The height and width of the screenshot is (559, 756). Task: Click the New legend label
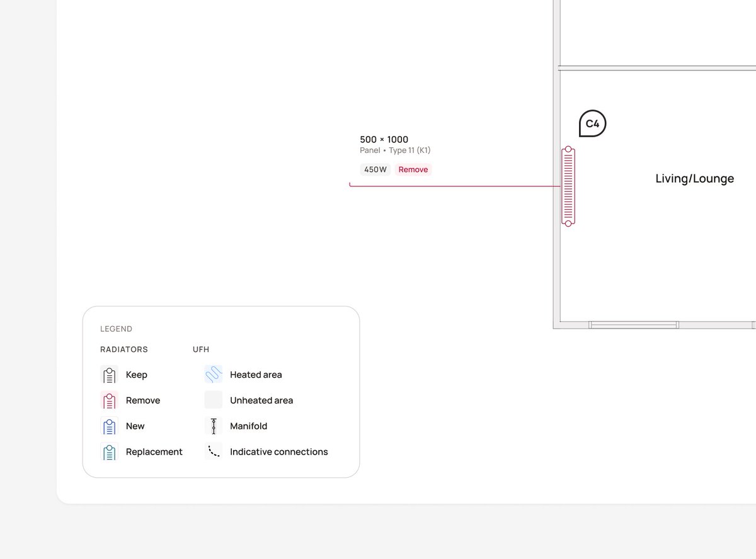coord(135,426)
